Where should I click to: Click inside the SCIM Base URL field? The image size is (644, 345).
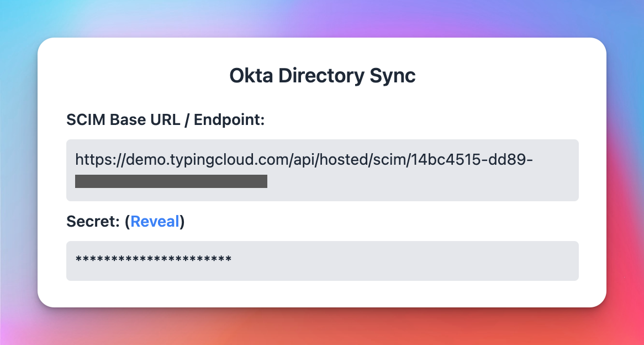323,170
